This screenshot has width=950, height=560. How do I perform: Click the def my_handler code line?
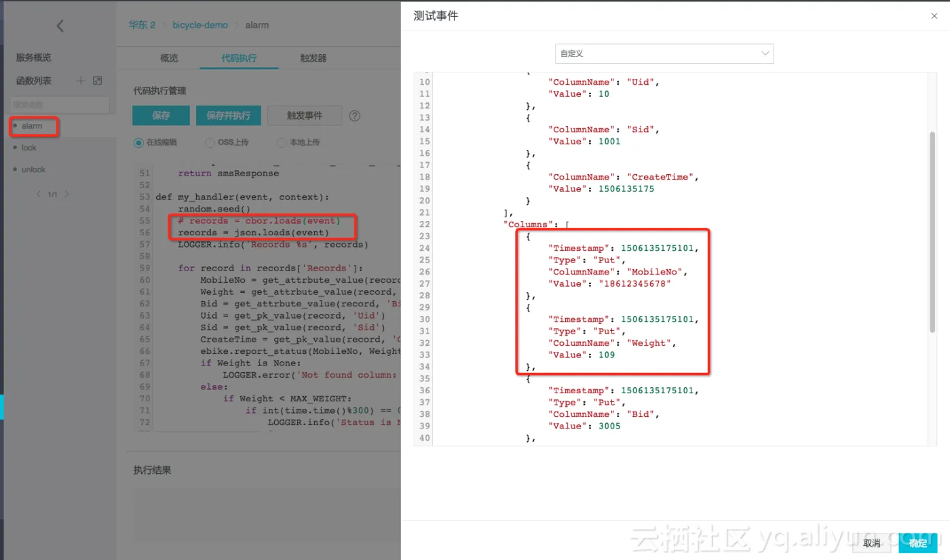[x=242, y=197]
